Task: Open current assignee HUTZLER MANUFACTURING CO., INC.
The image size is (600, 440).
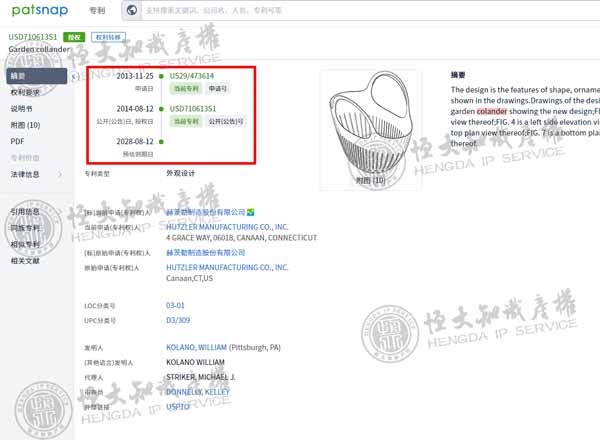Action: coord(227,227)
